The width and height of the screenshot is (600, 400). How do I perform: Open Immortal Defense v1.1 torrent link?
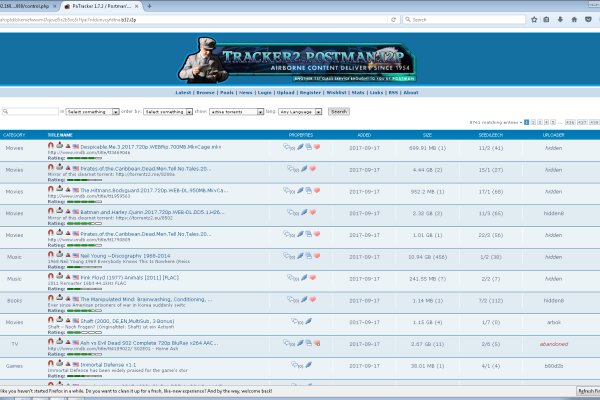pos(108,365)
